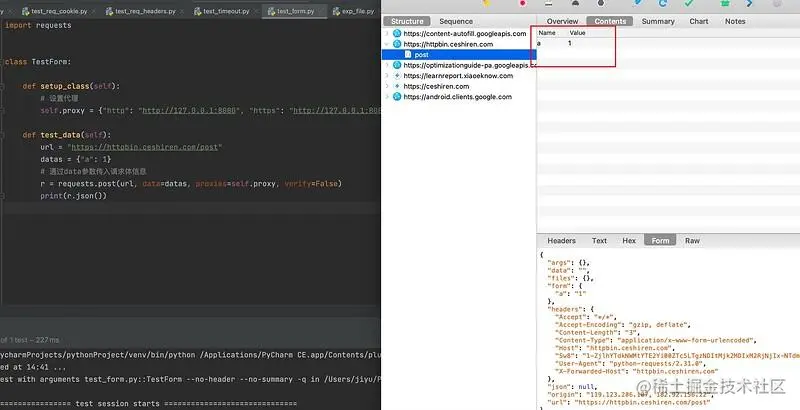The height and width of the screenshot is (410, 800).
Task: Click the form parameter value "1" cell
Action: 570,43
